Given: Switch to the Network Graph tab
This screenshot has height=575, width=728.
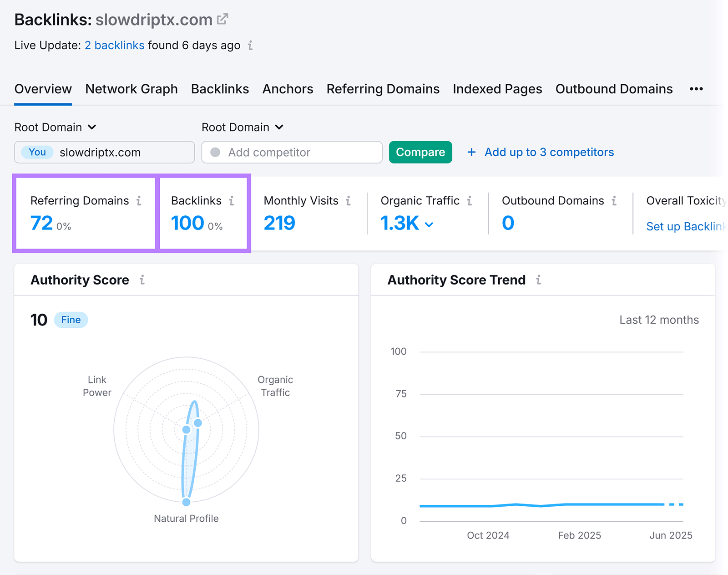Looking at the screenshot, I should tap(131, 89).
